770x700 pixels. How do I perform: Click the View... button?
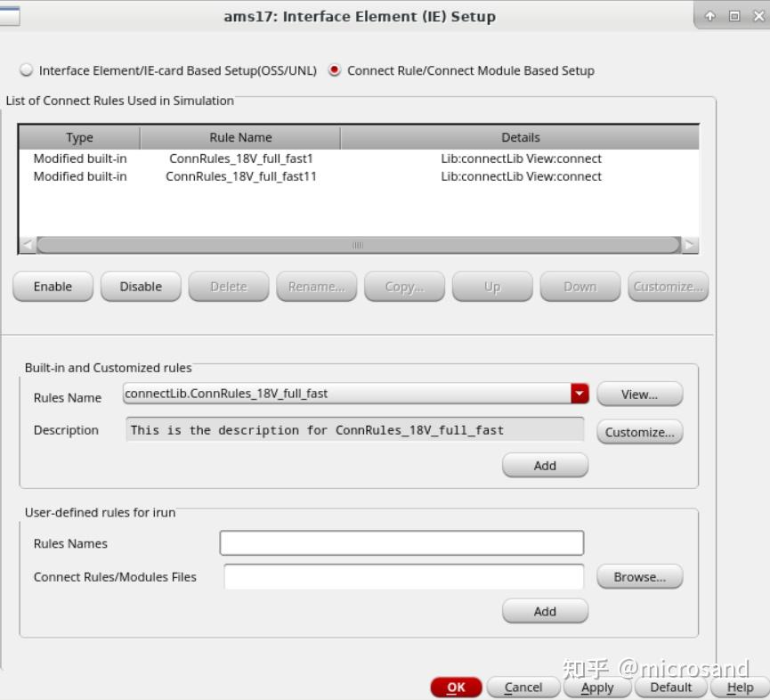pyautogui.click(x=639, y=395)
